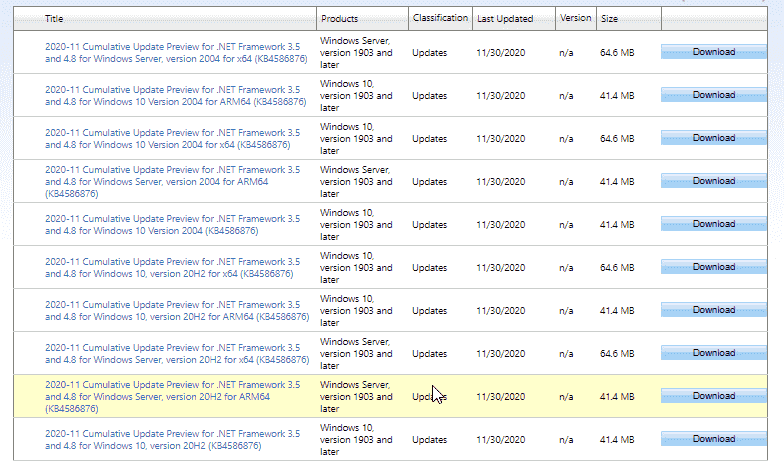Download Windows 10 Version 2004 x64 update
Screen dimensions: 784x470
(713, 138)
